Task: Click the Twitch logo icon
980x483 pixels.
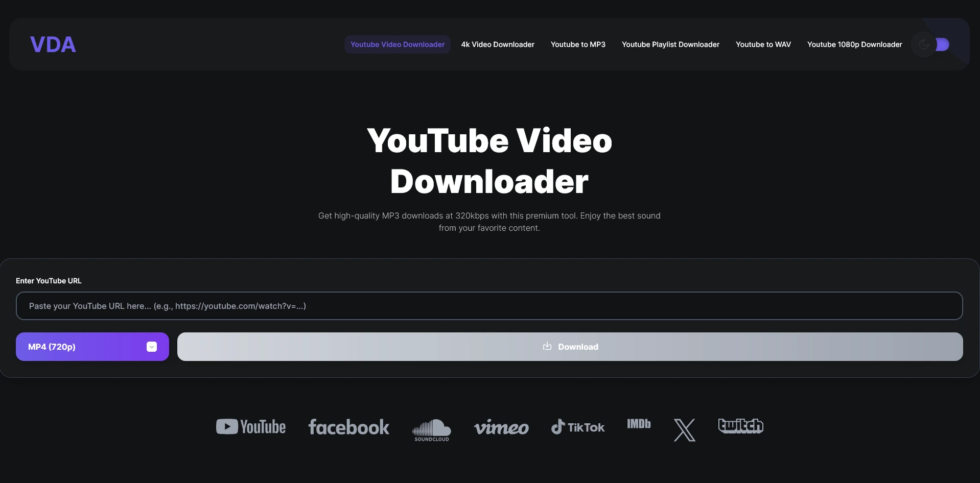Action: 740,426
